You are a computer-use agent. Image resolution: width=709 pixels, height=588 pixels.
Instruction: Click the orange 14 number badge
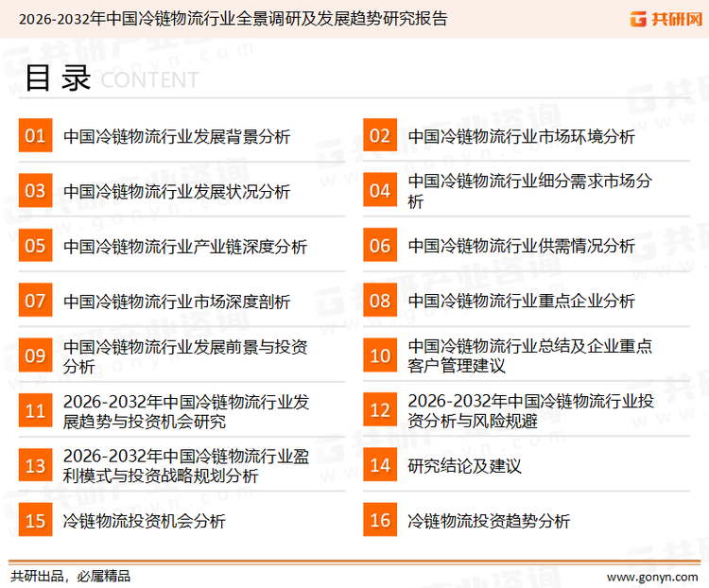point(380,465)
